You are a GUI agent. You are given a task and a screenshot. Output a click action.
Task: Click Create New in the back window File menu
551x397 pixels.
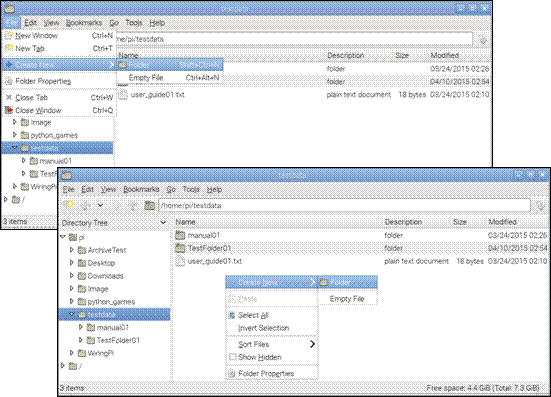pyautogui.click(x=59, y=65)
